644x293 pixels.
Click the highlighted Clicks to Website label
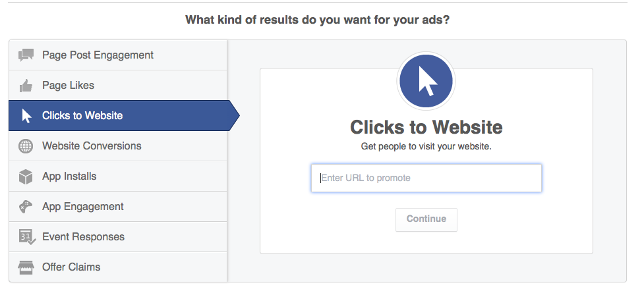pos(82,116)
